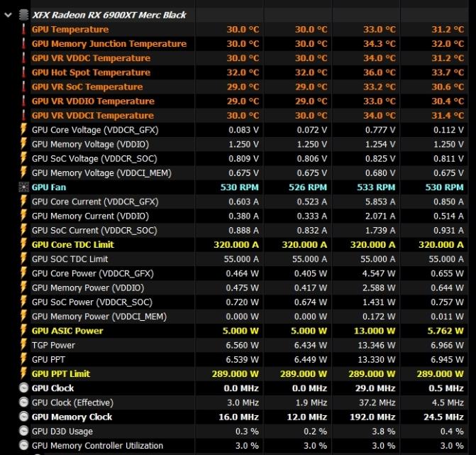
Task: Click the 24.5 MHz Memory Clock average value
Action: pos(443,417)
